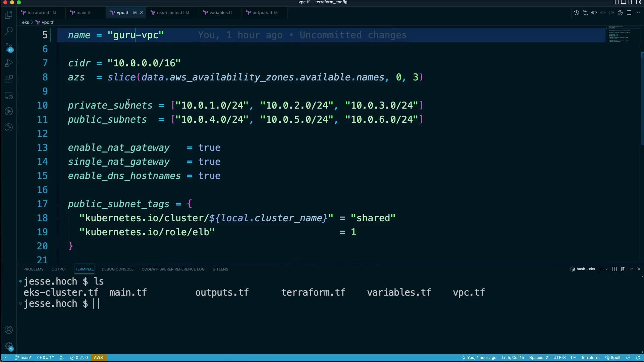Toggle primary sidebar layout button

(x=616, y=2)
